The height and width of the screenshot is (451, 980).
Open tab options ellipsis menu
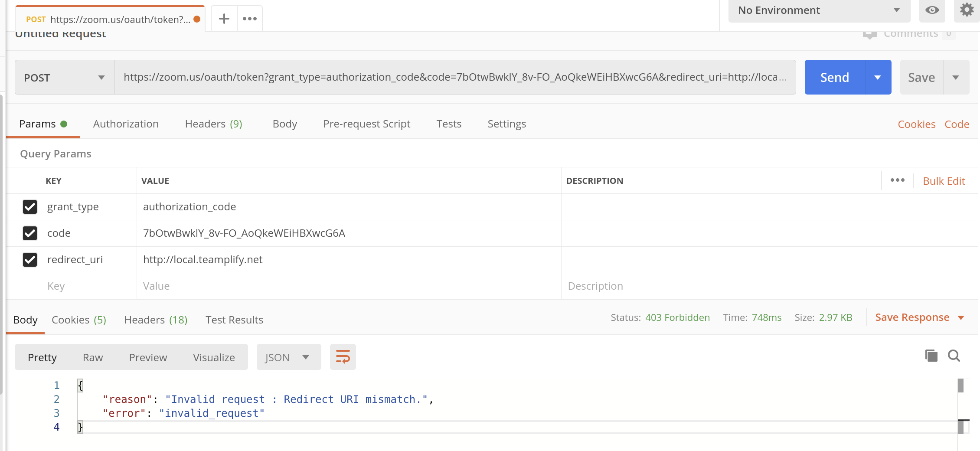pos(250,19)
